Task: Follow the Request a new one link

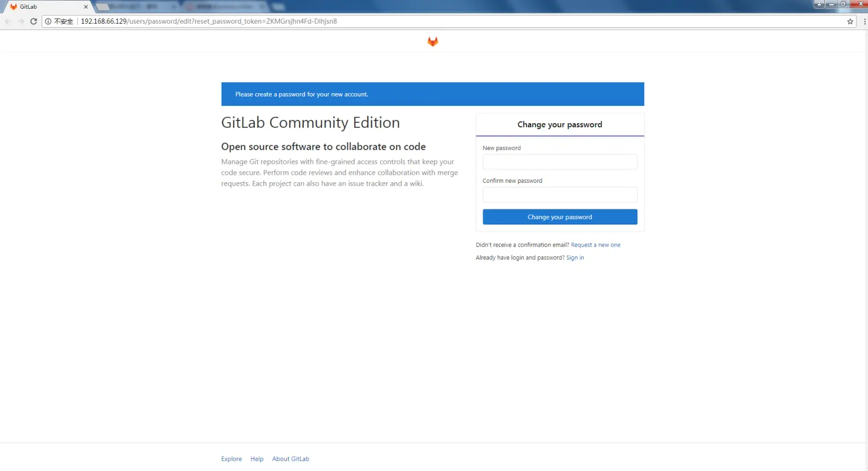Action: click(x=595, y=245)
